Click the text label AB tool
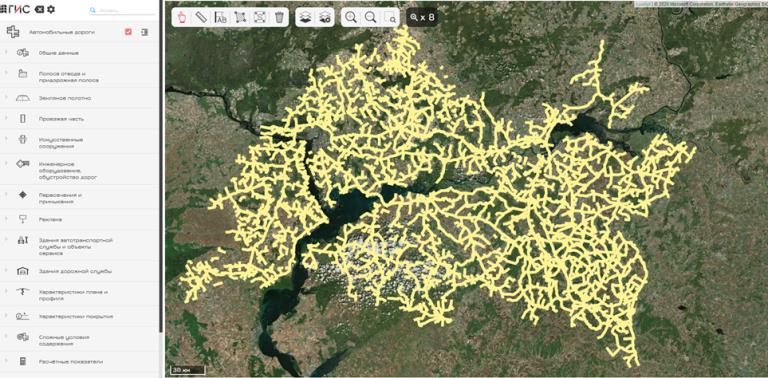Image resolution: width=768 pixels, height=378 pixels. (220, 18)
